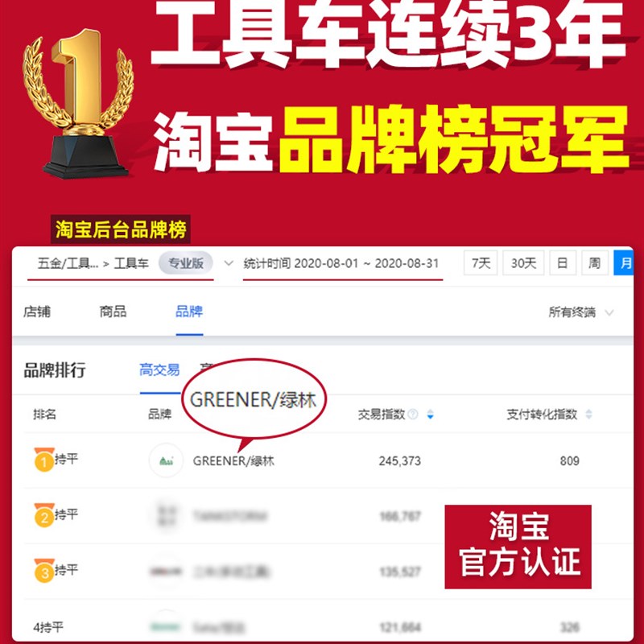Viewport: 644px width, 644px height.
Task: Open the 所有终端 dropdown
Action: (581, 312)
